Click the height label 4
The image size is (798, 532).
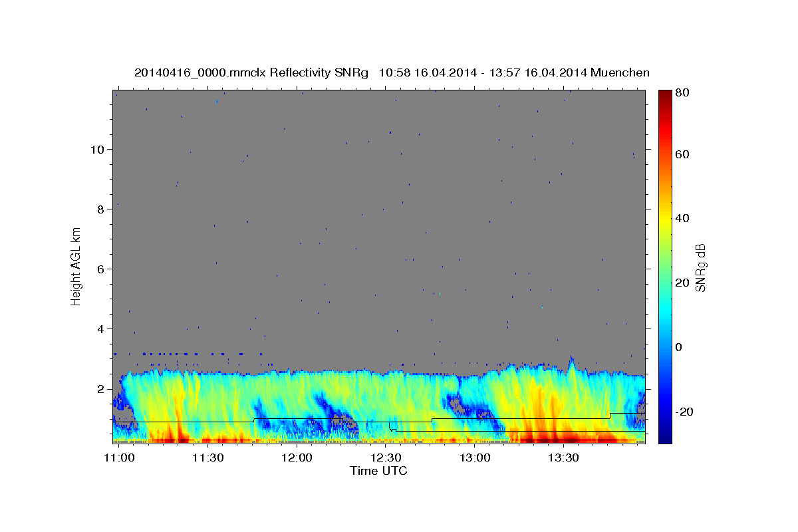pyautogui.click(x=102, y=329)
